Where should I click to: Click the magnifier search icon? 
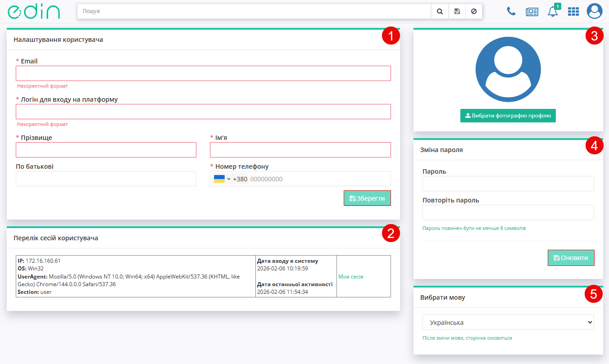440,12
